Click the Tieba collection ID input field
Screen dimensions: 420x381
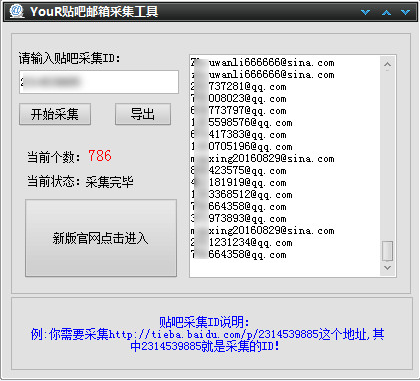click(x=99, y=82)
